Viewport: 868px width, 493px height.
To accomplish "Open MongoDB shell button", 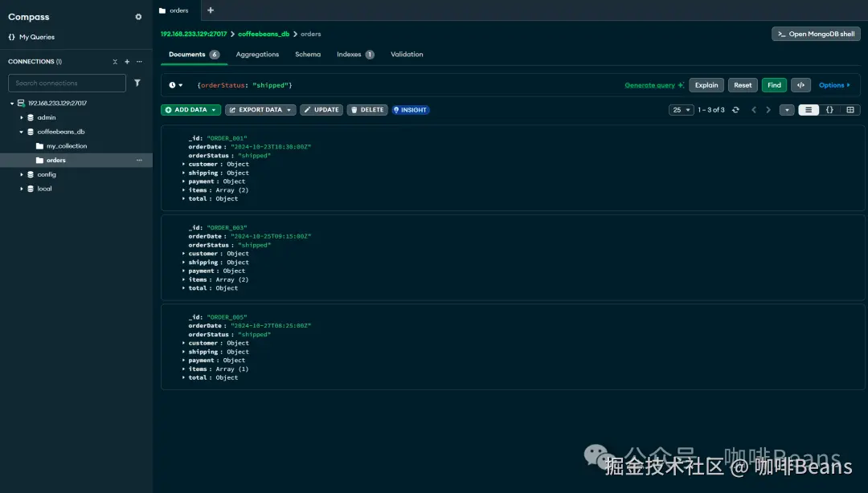I will [x=816, y=34].
